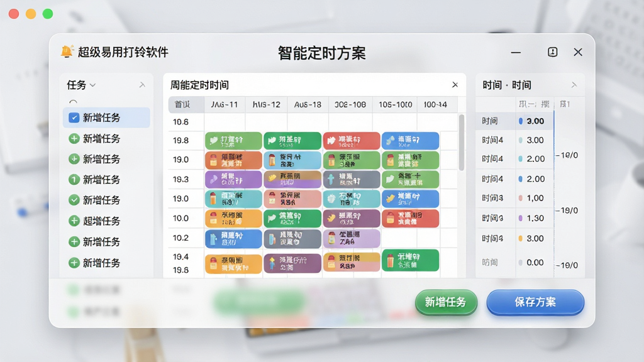Click the bold 3.00 in highlighted row
The width and height of the screenshot is (644, 362).
[535, 121]
